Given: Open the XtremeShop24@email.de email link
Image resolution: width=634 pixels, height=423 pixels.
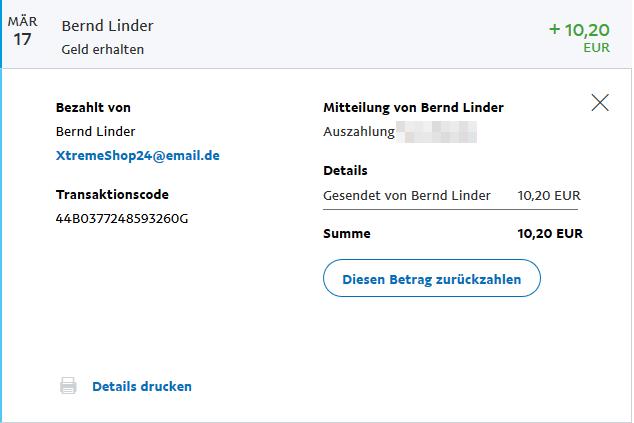Looking at the screenshot, I should (138, 155).
